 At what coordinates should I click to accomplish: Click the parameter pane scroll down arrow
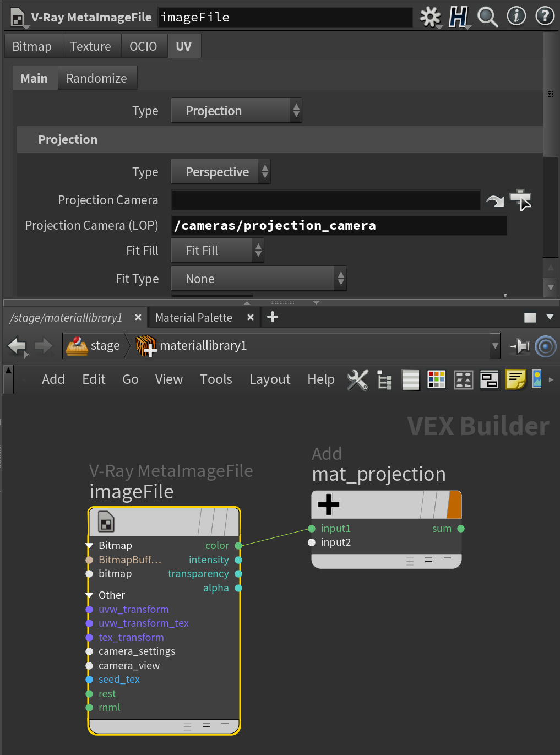pos(551,287)
